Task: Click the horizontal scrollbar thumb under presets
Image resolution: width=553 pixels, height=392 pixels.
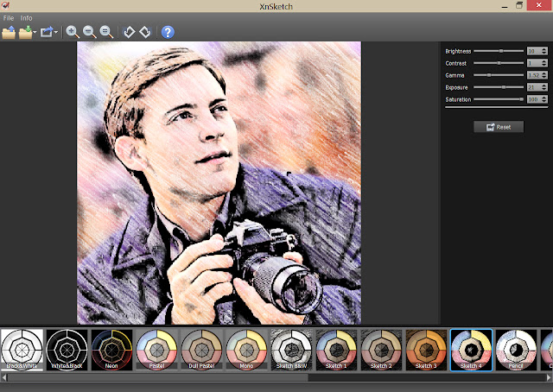Action: click(157, 377)
